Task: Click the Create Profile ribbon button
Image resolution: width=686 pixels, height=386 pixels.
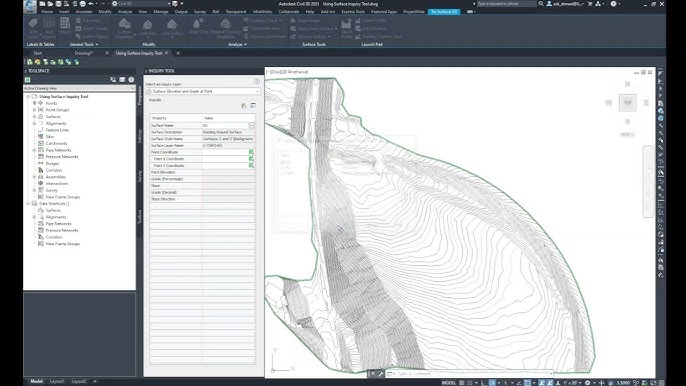Action: pyautogui.click(x=371, y=21)
